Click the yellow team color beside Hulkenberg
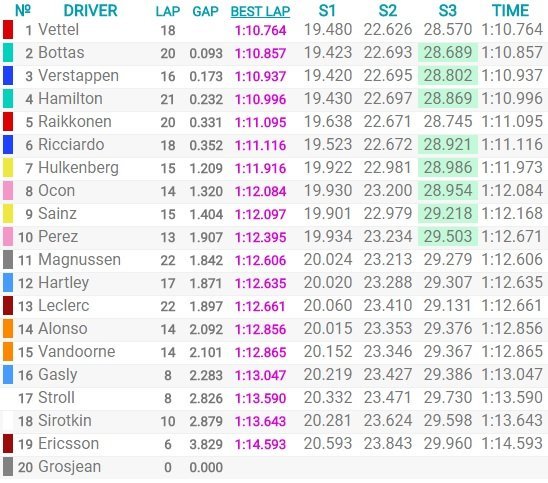 (x=8, y=168)
